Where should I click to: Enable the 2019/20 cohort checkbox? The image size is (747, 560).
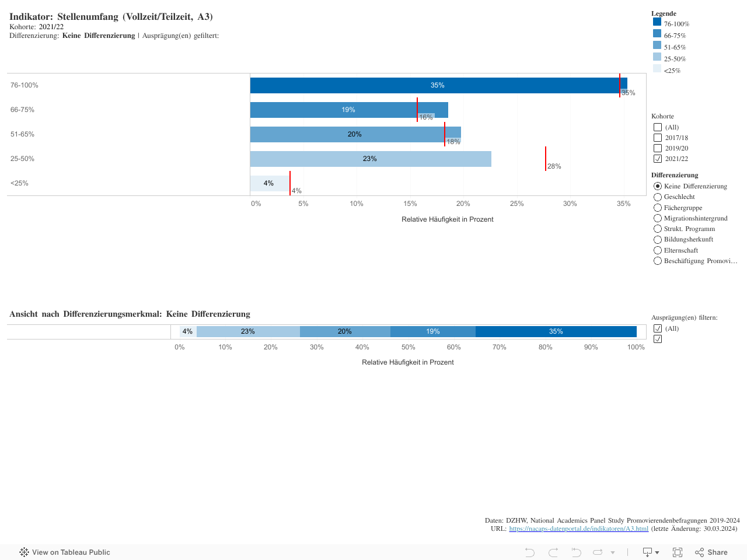tap(658, 148)
